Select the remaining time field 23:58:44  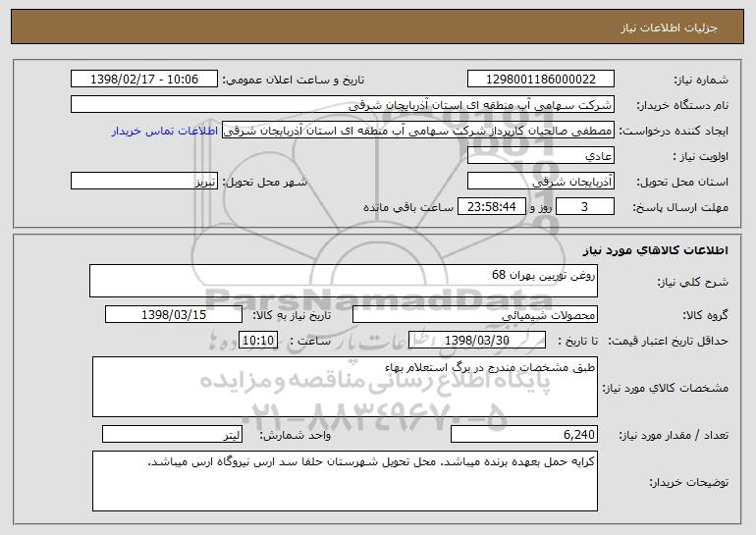pyautogui.click(x=491, y=207)
